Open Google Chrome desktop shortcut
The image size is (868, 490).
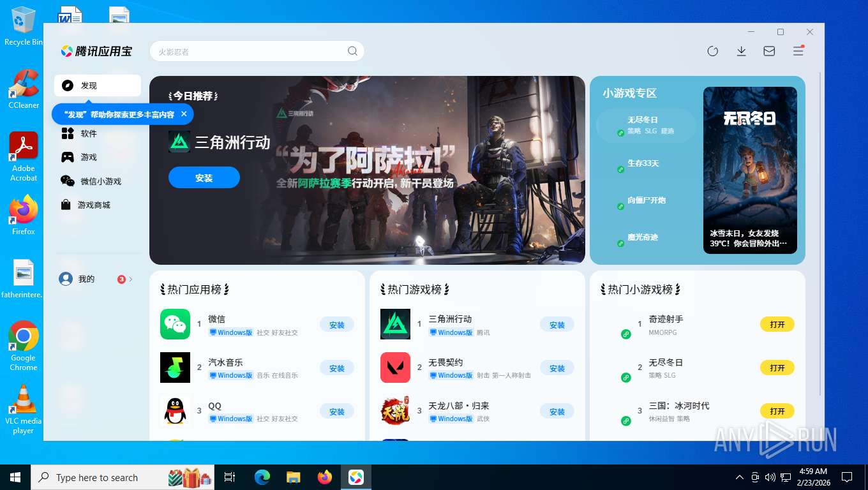click(24, 346)
